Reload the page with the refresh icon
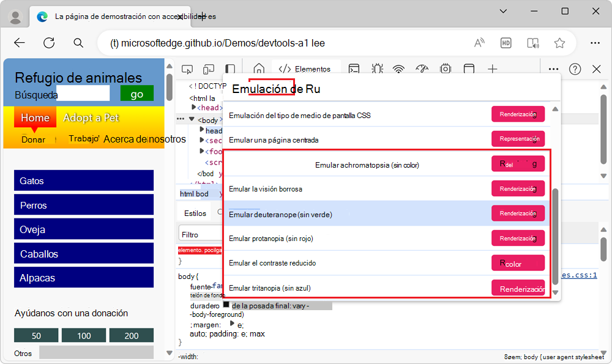The height and width of the screenshot is (364, 612). pyautogui.click(x=49, y=43)
